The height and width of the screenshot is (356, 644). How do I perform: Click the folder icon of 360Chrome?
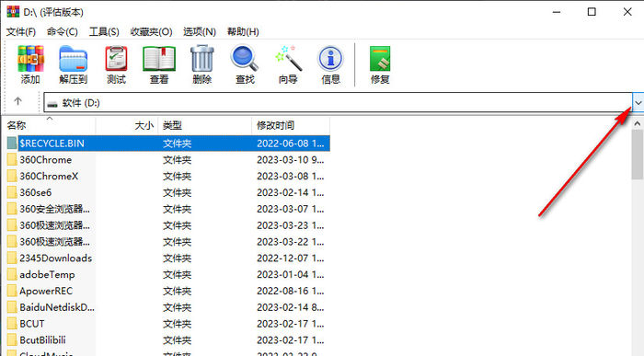12,160
